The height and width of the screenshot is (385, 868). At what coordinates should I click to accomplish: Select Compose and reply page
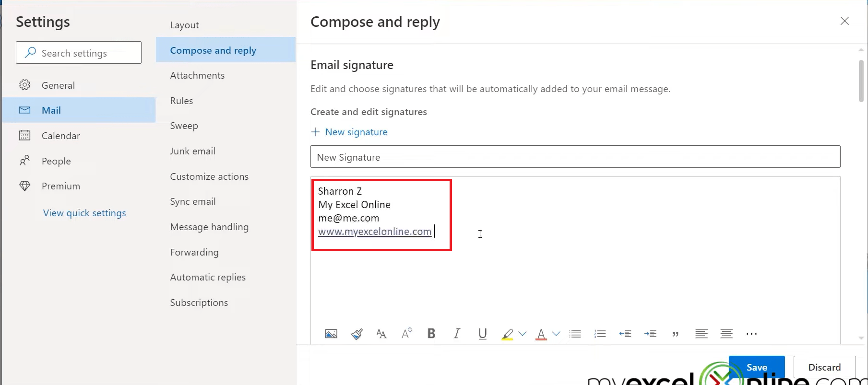click(226, 50)
